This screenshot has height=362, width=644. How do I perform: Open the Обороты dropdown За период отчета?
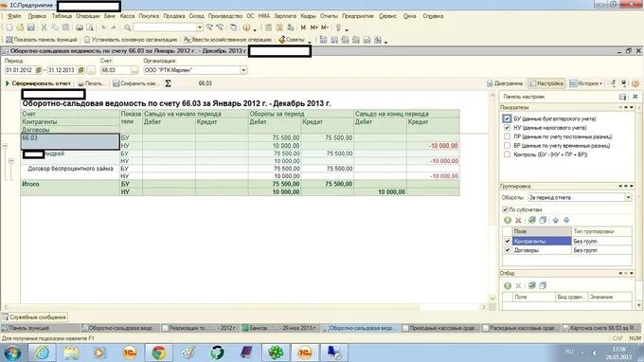tap(628, 198)
